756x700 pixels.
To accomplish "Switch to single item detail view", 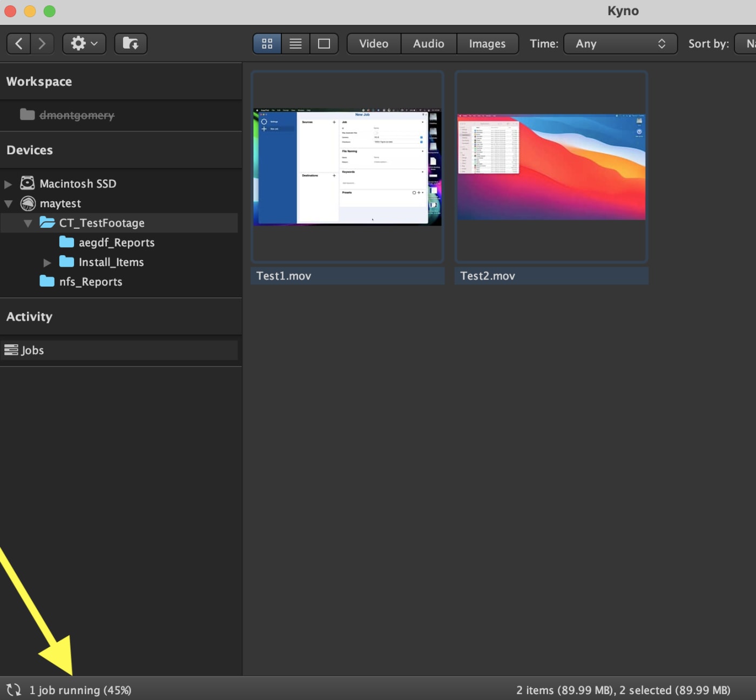I will [x=324, y=44].
